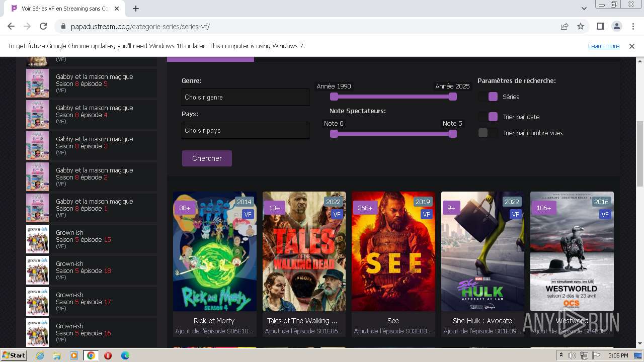
Task: Click the 3:05 PM taskbar clock
Action: coord(618,355)
